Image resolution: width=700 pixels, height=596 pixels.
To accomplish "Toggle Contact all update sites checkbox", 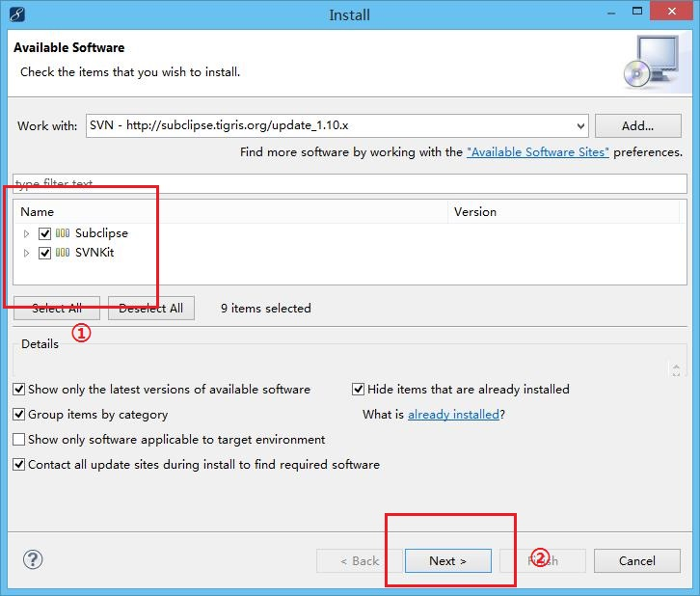I will 18,464.
